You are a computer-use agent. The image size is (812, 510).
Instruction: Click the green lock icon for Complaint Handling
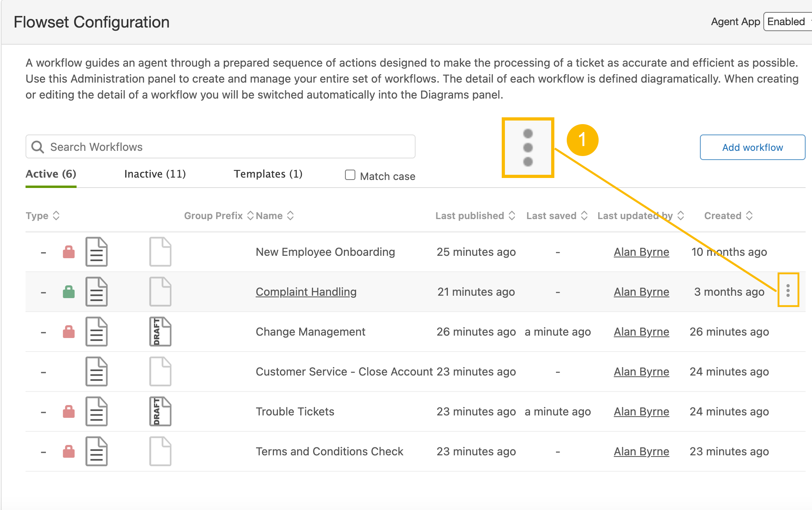tap(69, 292)
